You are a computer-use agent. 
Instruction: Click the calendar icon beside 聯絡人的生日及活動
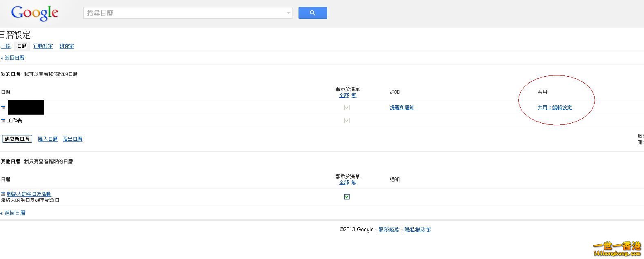[3, 194]
